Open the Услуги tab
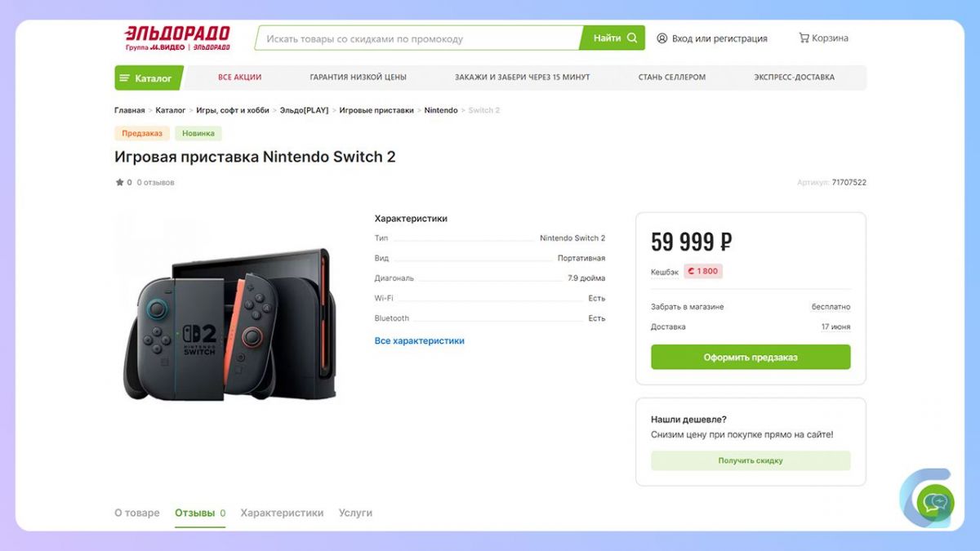Viewport: 980px width, 551px height. tap(355, 513)
